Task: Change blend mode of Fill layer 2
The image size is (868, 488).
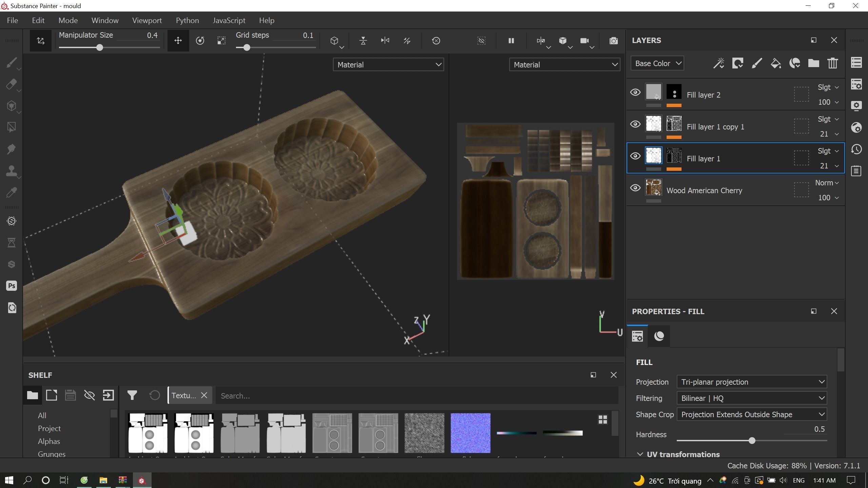Action: tap(828, 87)
